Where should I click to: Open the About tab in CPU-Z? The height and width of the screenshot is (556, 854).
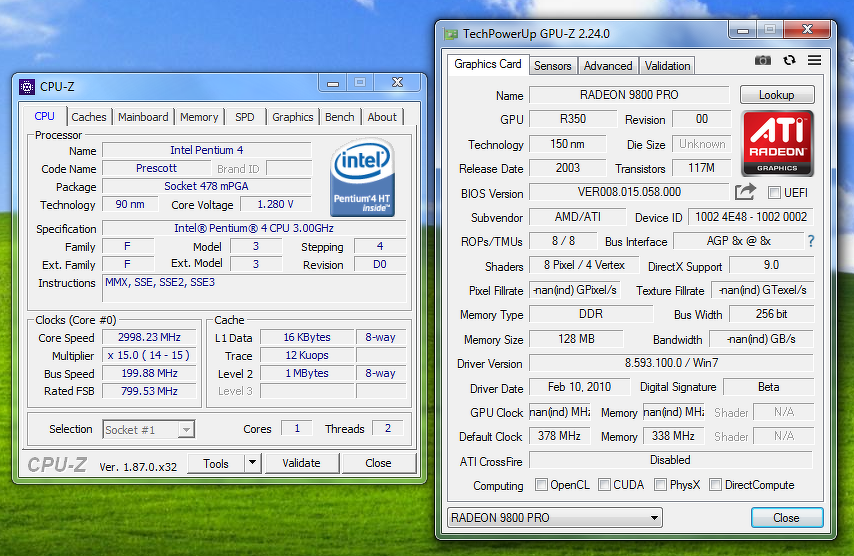click(382, 117)
